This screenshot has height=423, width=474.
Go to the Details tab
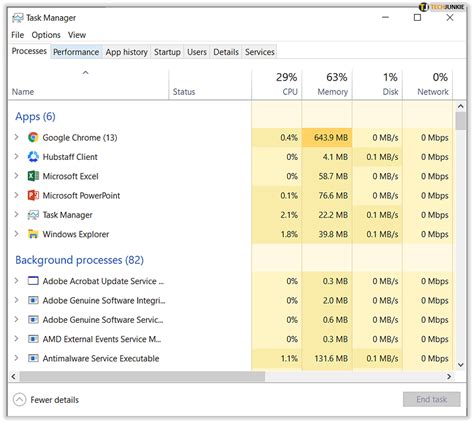[226, 52]
